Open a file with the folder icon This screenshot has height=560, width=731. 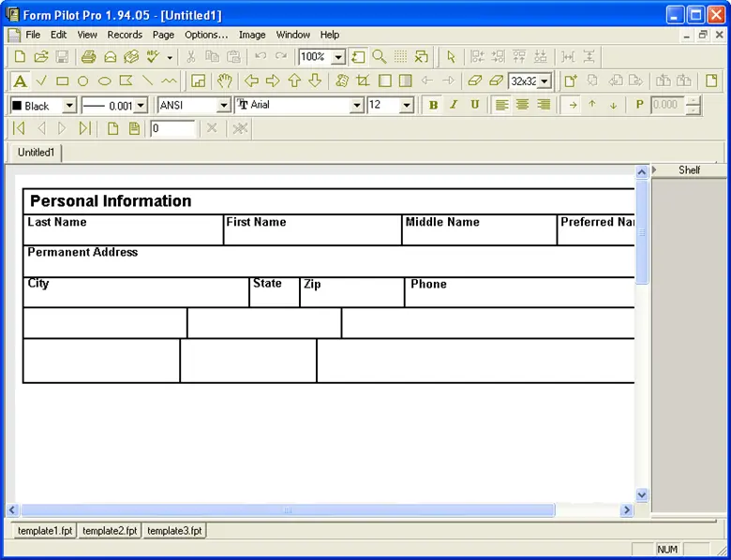[41, 57]
